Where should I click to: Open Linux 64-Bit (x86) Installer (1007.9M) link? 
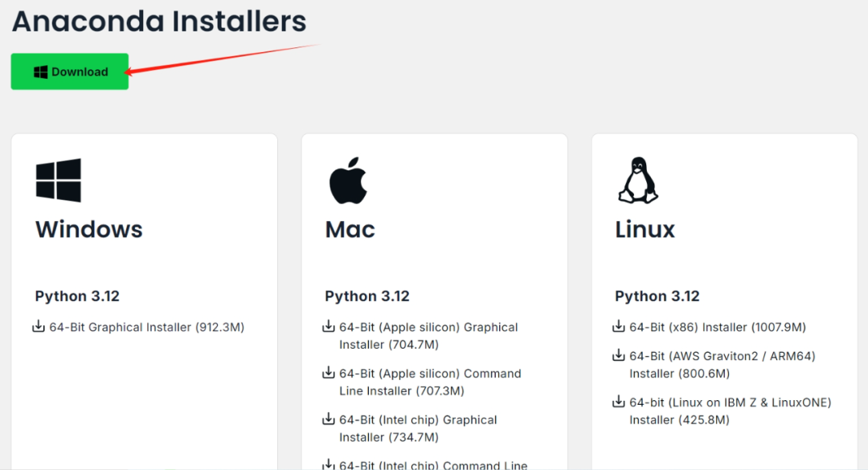click(x=718, y=327)
